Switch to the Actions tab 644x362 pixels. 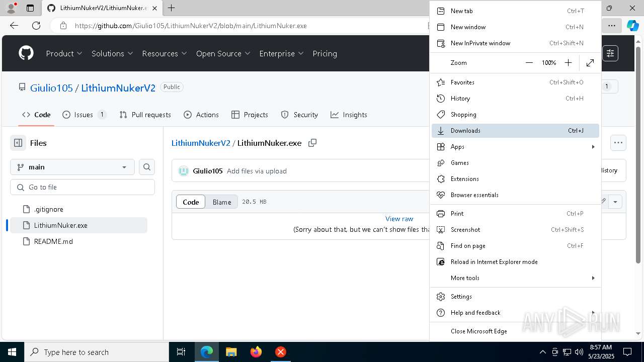201,115
